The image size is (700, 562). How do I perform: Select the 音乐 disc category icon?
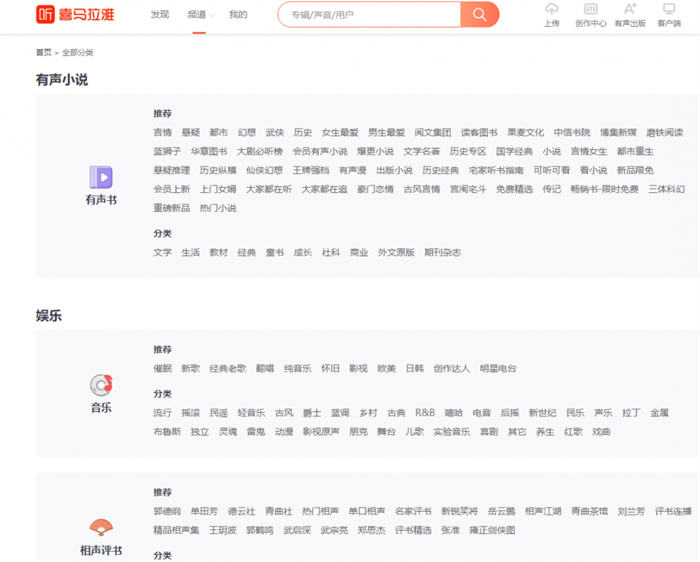[101, 384]
